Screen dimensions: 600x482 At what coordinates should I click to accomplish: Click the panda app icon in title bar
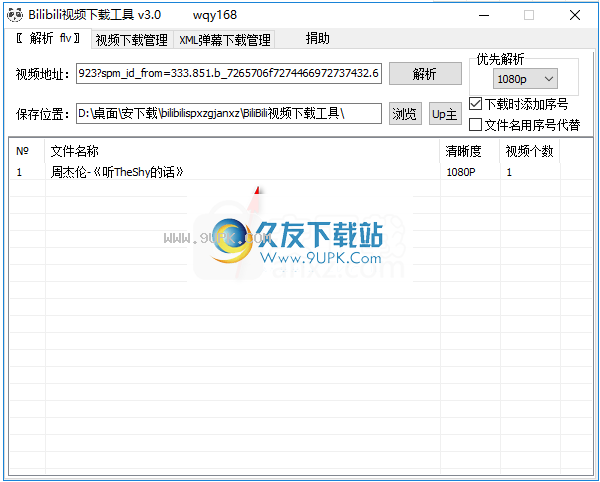tap(15, 15)
